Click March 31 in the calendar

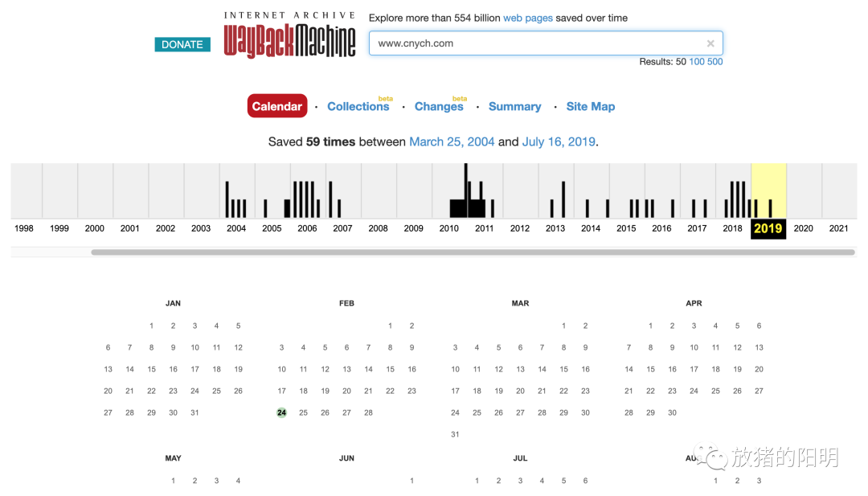[x=455, y=435]
